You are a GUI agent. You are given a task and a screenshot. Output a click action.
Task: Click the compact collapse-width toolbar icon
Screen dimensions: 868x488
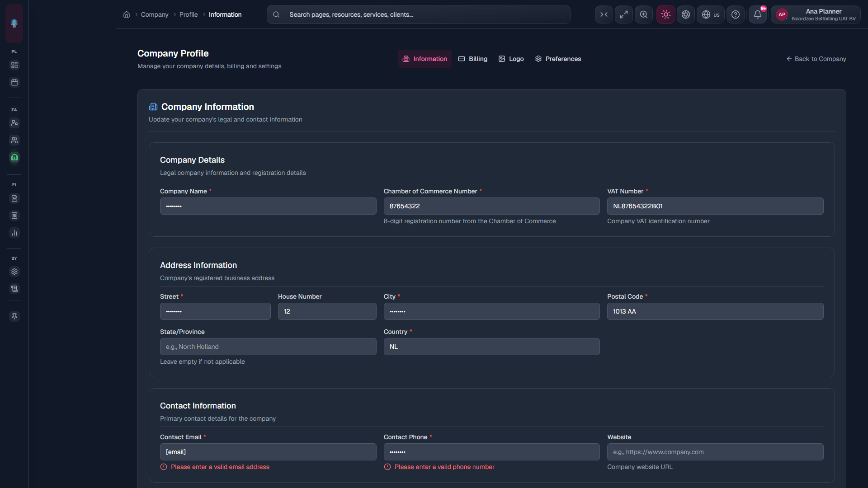pyautogui.click(x=604, y=14)
